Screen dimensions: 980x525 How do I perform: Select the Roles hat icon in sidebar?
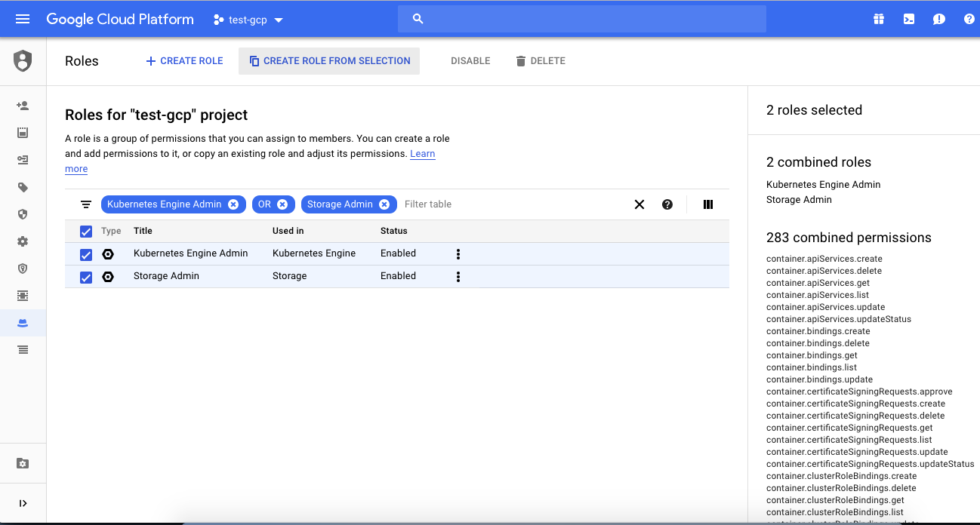(x=23, y=323)
